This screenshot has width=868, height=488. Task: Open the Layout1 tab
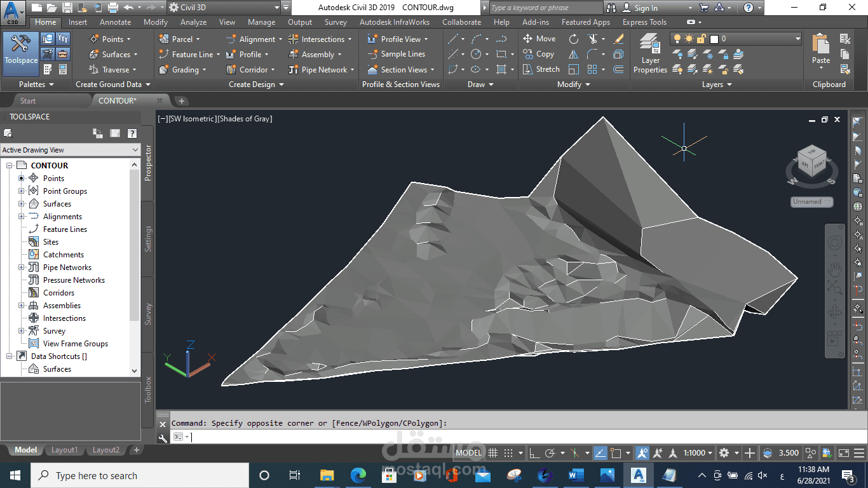click(64, 449)
